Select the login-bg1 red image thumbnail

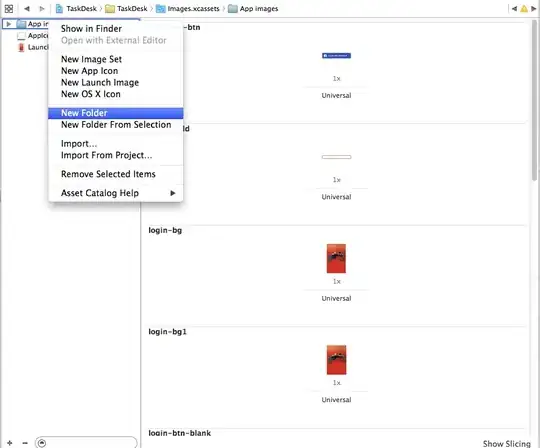tap(336, 360)
